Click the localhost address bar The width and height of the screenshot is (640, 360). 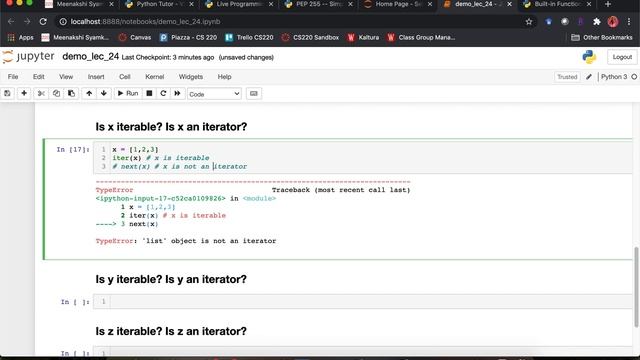pos(294,22)
